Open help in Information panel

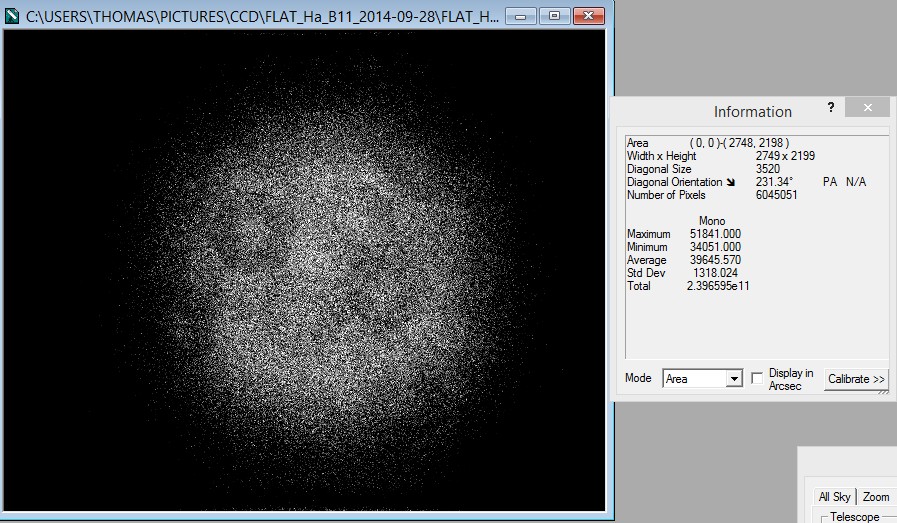pos(831,107)
